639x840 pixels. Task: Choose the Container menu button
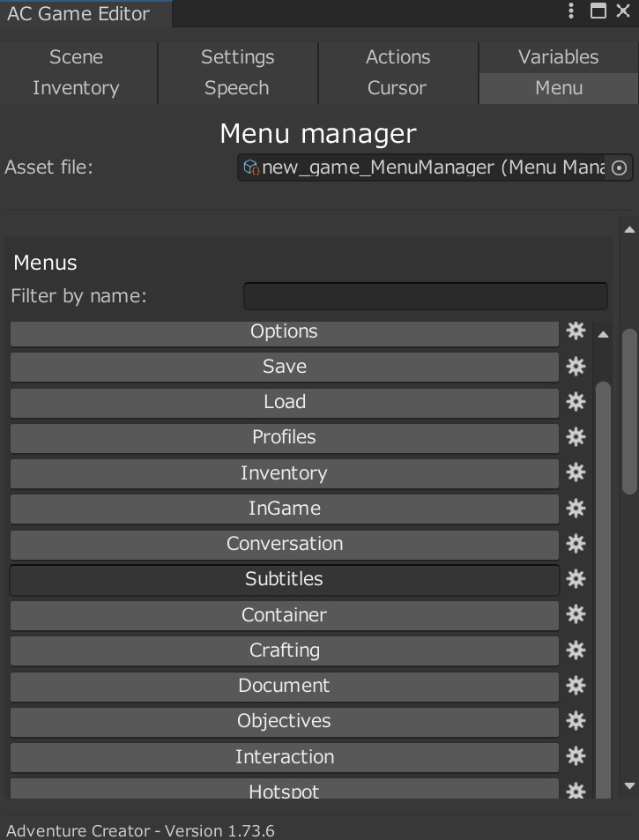[x=284, y=615]
